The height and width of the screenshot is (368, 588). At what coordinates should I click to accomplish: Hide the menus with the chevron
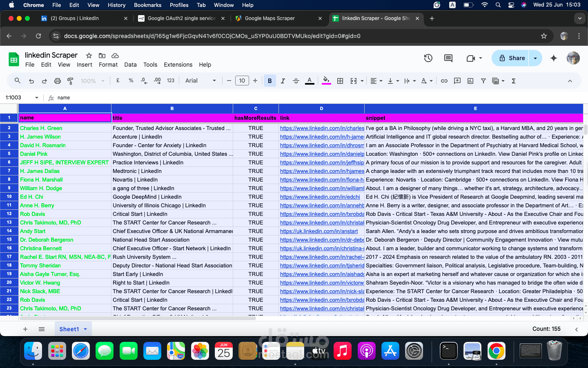(x=570, y=81)
